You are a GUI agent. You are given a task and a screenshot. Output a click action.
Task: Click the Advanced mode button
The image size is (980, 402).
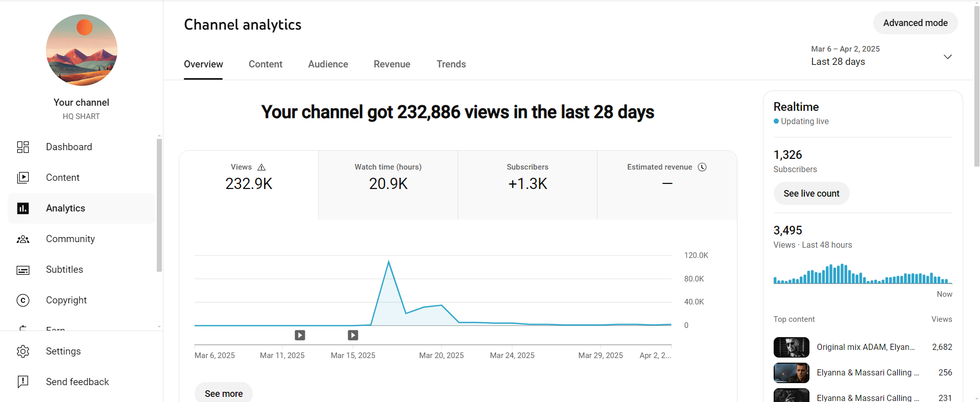point(915,23)
